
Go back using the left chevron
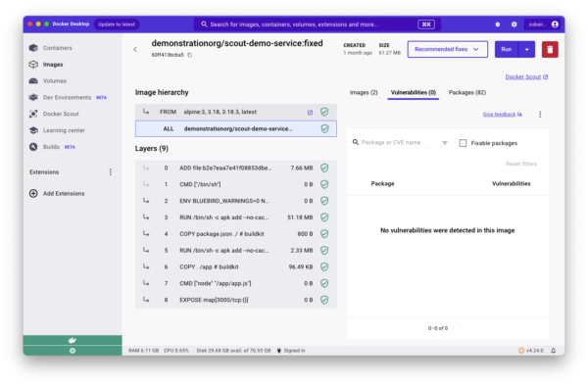[135, 49]
